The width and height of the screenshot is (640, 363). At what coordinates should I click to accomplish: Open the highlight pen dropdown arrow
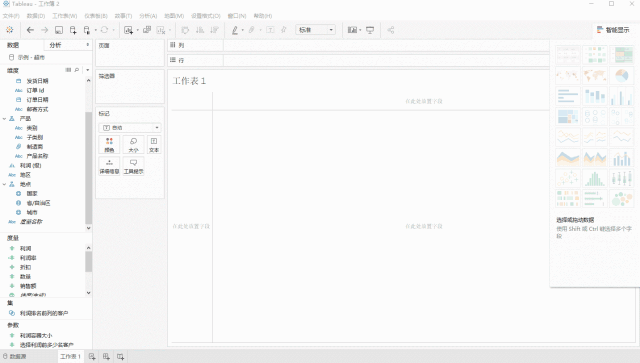(242, 30)
